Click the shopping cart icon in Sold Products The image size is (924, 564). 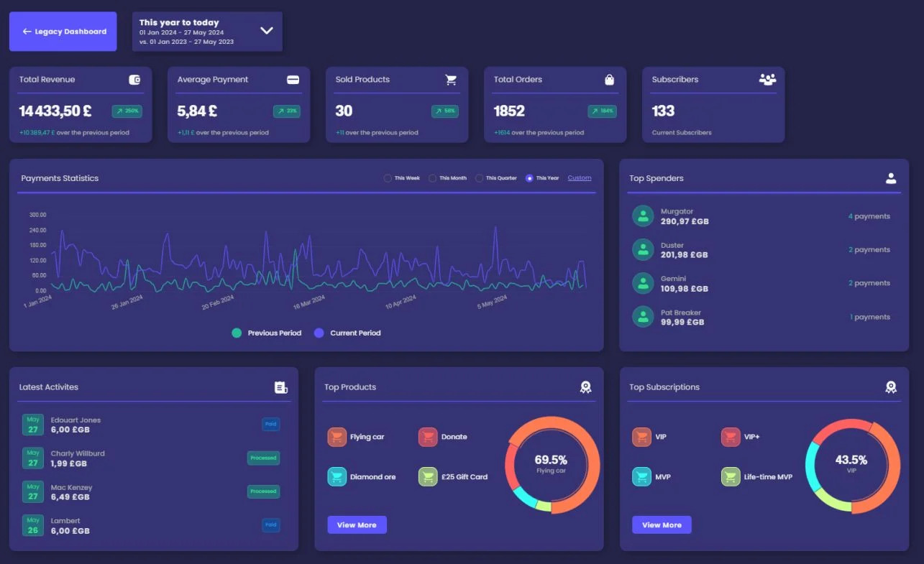click(451, 80)
